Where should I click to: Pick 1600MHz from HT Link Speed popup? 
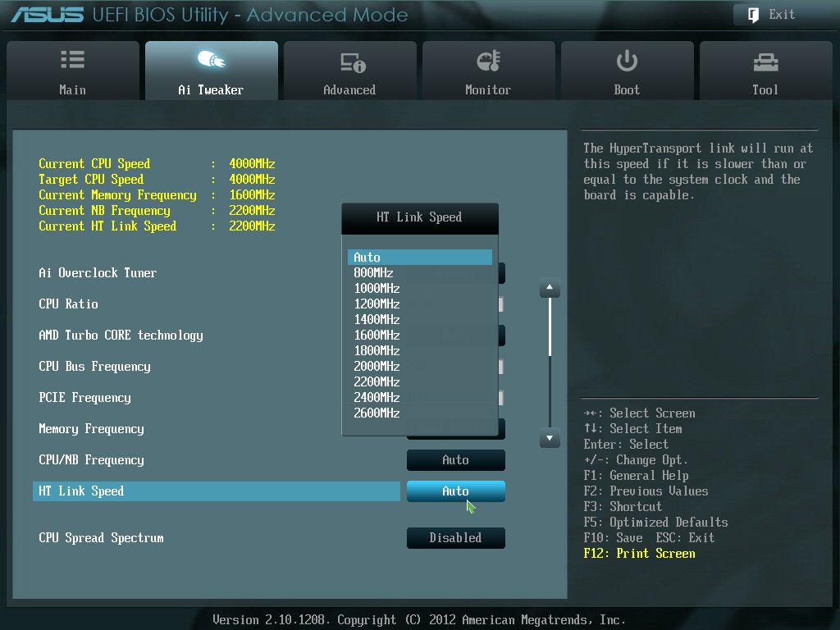pos(419,335)
